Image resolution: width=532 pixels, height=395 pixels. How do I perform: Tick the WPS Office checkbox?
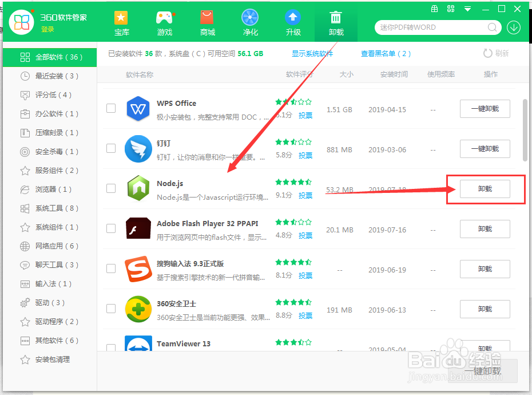click(111, 108)
